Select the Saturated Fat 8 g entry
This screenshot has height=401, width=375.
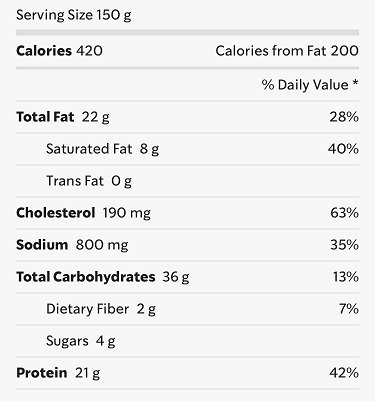(x=103, y=149)
